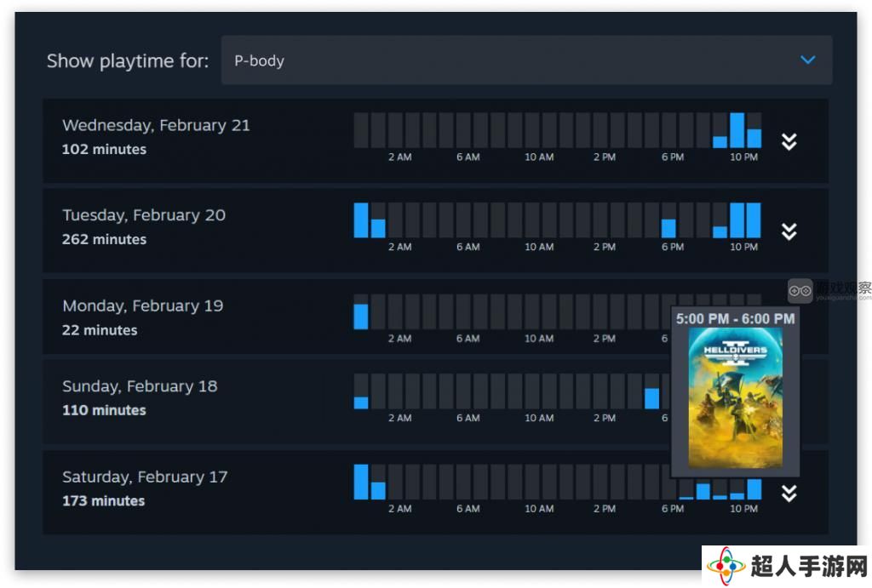The image size is (872, 588).
Task: Click the Helldivers 2 cover art thumbnail
Action: (x=735, y=397)
